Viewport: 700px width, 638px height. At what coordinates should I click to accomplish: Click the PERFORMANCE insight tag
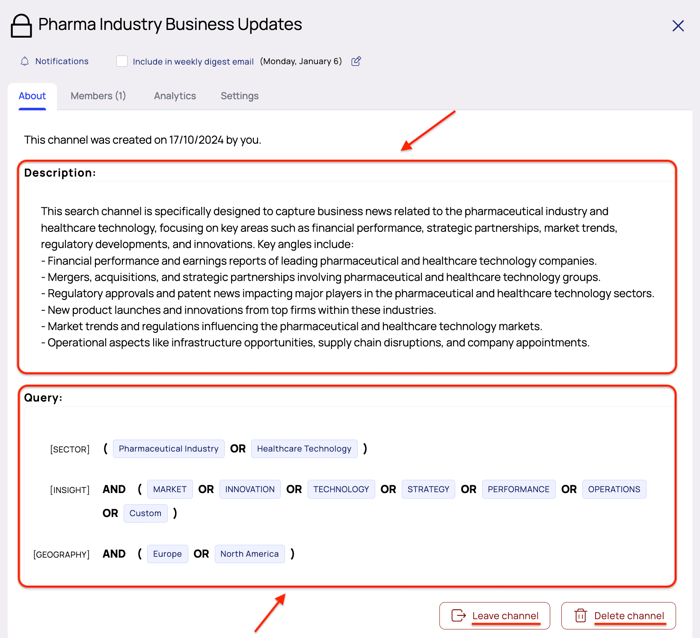(519, 489)
